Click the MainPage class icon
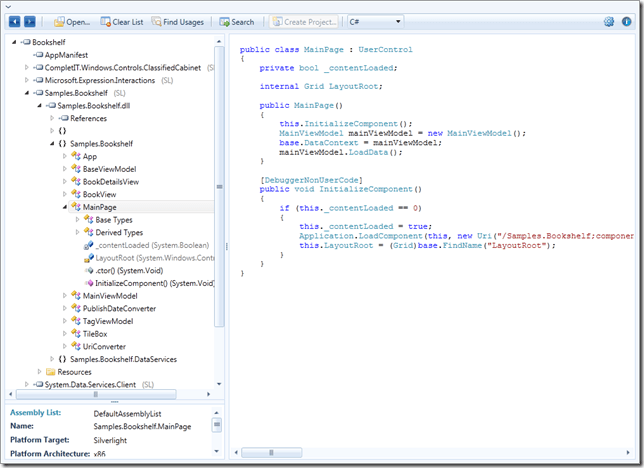 click(x=76, y=207)
